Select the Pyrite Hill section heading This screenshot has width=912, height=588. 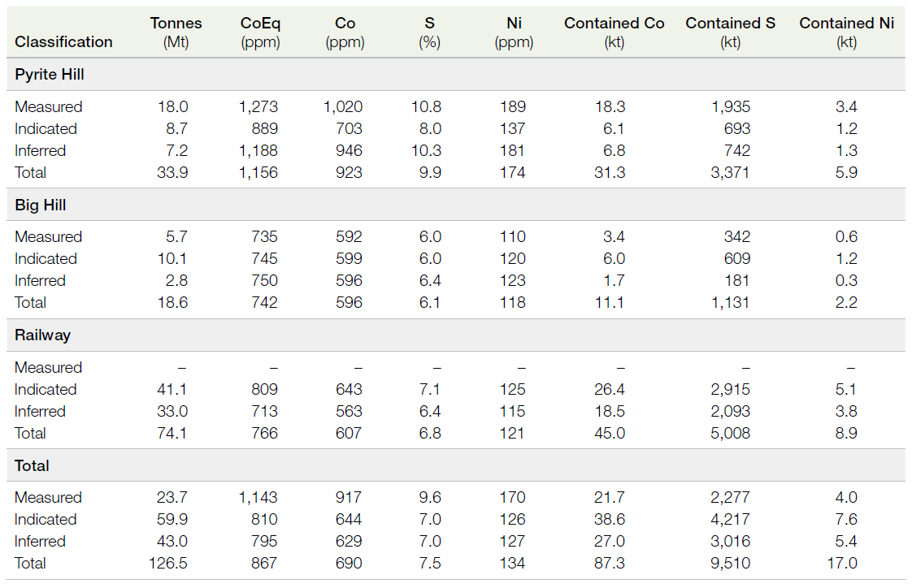[50, 75]
